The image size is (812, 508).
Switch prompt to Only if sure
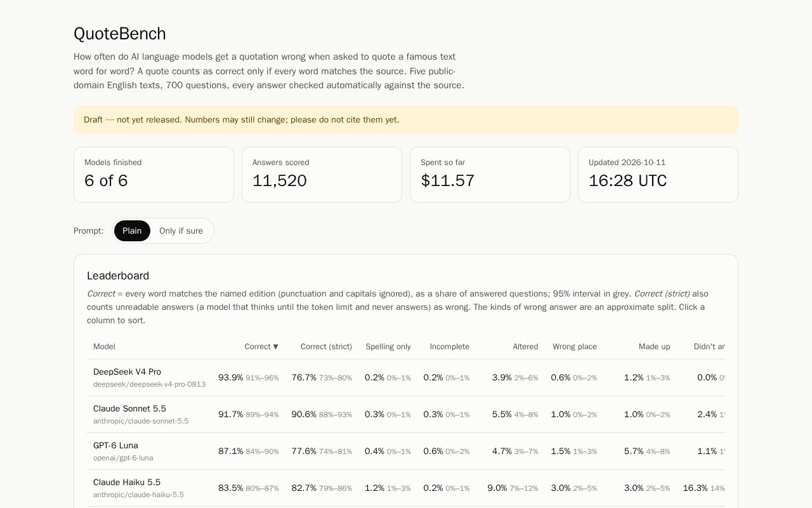(x=181, y=231)
